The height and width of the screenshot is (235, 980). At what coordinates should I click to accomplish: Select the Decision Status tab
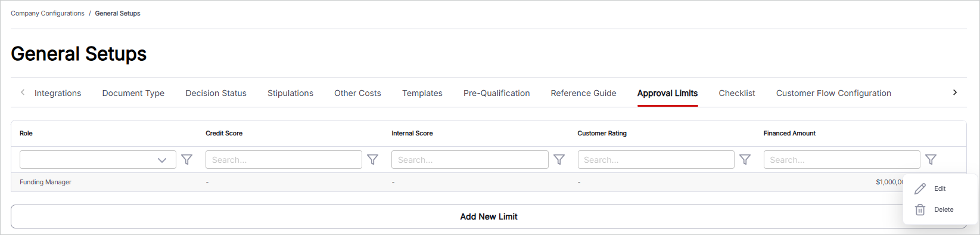click(x=216, y=93)
